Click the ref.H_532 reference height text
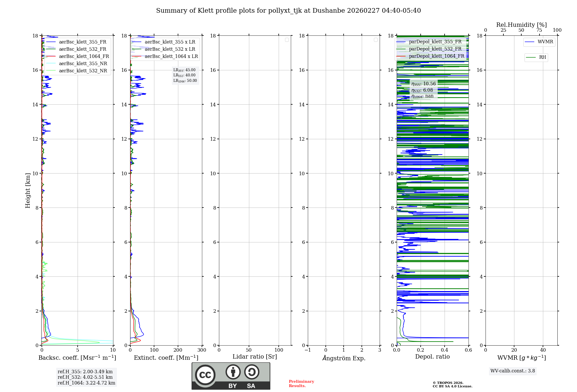 (85, 377)
